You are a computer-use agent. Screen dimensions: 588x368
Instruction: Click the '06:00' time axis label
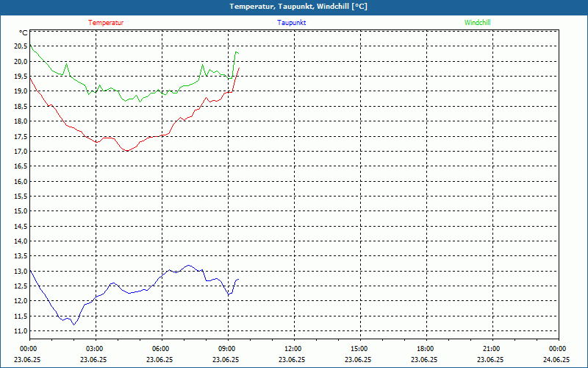tap(160, 349)
